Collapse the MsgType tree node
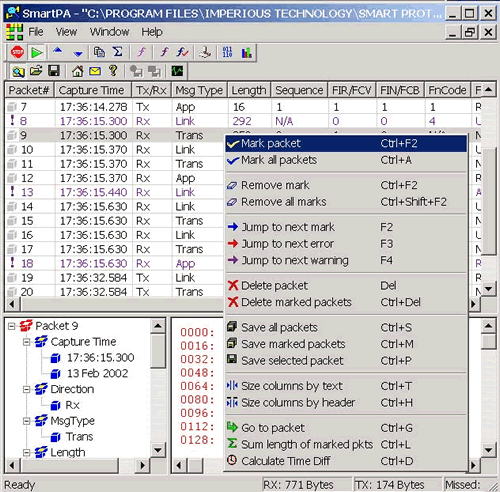The width and height of the screenshot is (500, 492). pyautogui.click(x=27, y=421)
